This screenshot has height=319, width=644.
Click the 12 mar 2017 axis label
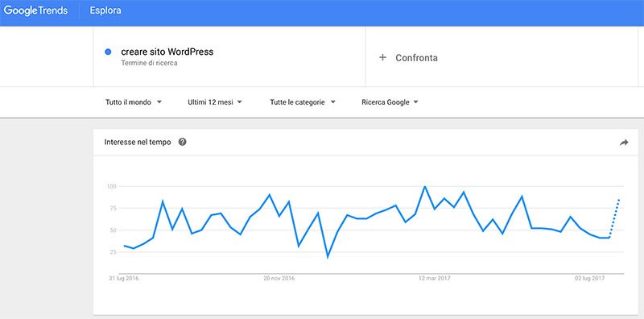pyautogui.click(x=435, y=278)
